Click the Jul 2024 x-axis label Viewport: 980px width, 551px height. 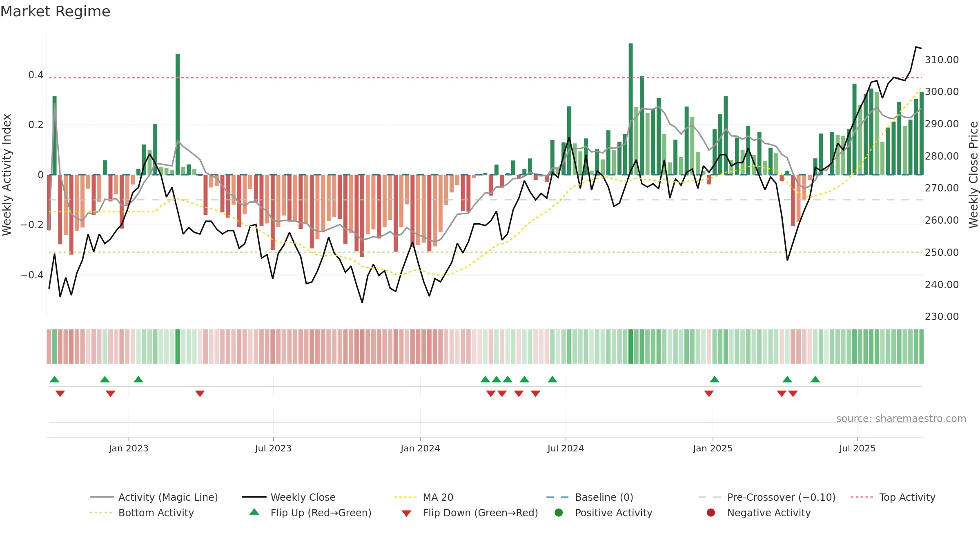coord(566,449)
